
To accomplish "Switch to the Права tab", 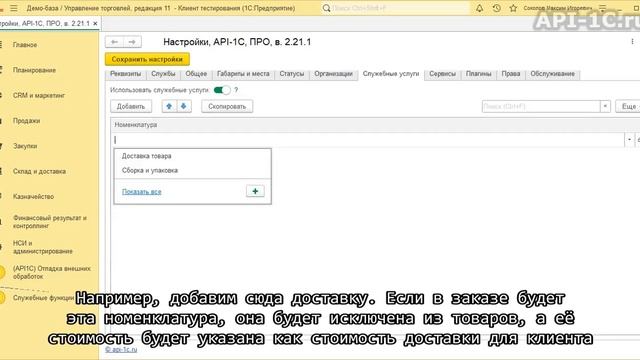I will coord(511,74).
